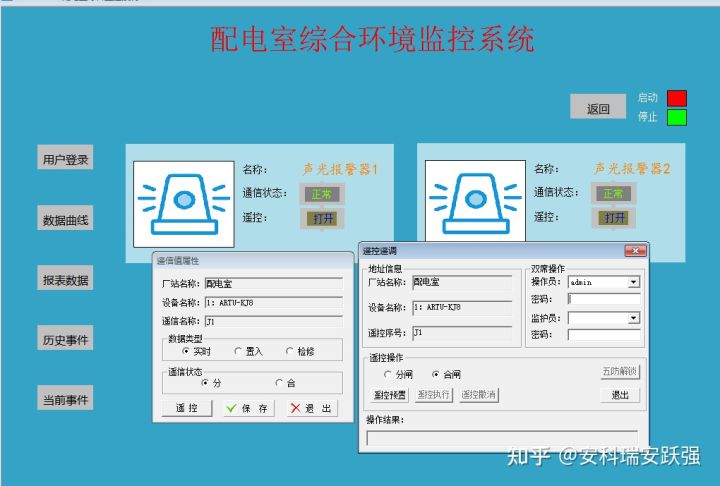Close the 遥控遥调 dialog window
Viewport: 720px width, 486px height.
pos(634,250)
